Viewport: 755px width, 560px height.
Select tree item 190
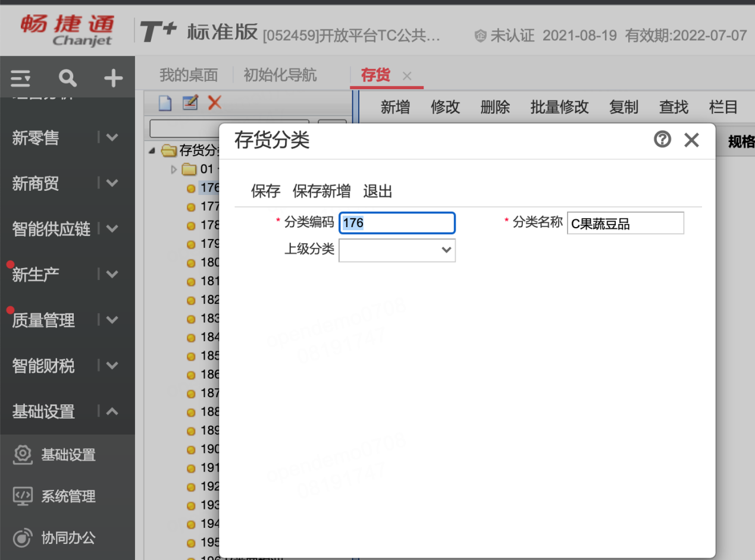pos(209,449)
